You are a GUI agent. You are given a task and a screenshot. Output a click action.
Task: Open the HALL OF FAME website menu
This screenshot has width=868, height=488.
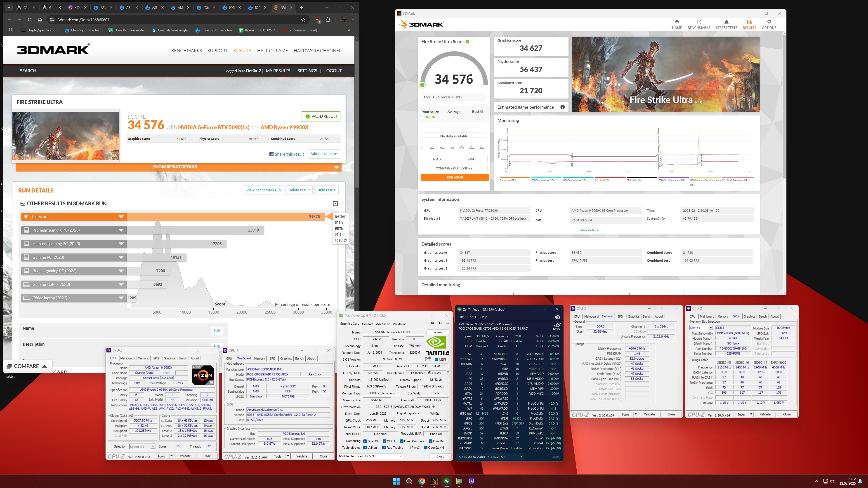tap(272, 51)
